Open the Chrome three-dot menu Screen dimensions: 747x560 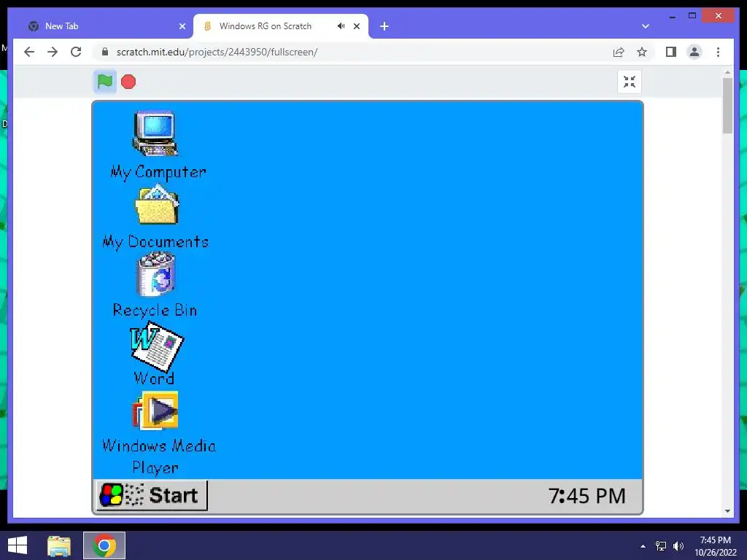tap(718, 52)
